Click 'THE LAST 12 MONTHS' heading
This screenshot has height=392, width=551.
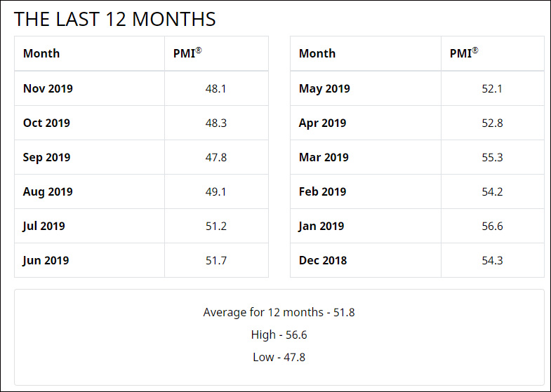115,19
